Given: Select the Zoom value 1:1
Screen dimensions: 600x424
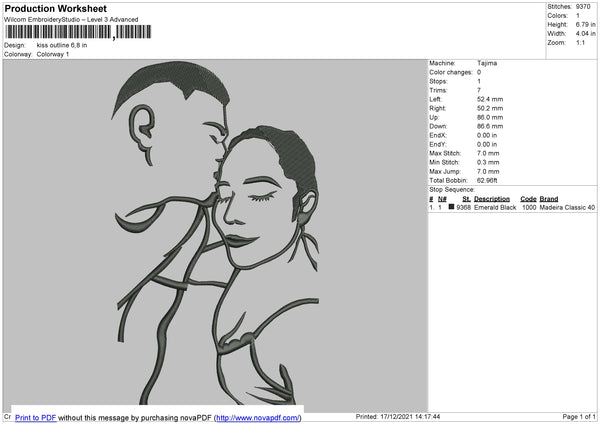Looking at the screenshot, I should [580, 43].
